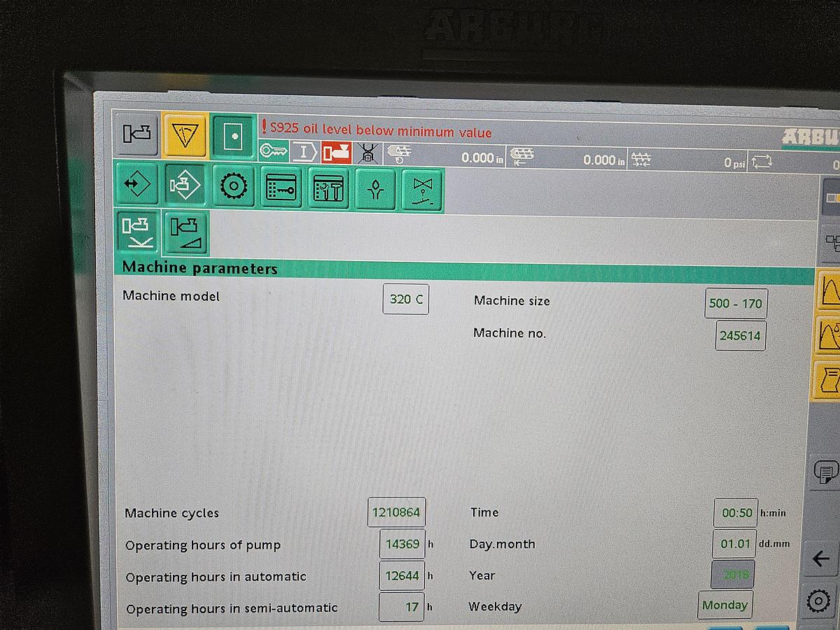Select the injection unit diamond icon
Screen dimensions: 840x630
(184, 185)
